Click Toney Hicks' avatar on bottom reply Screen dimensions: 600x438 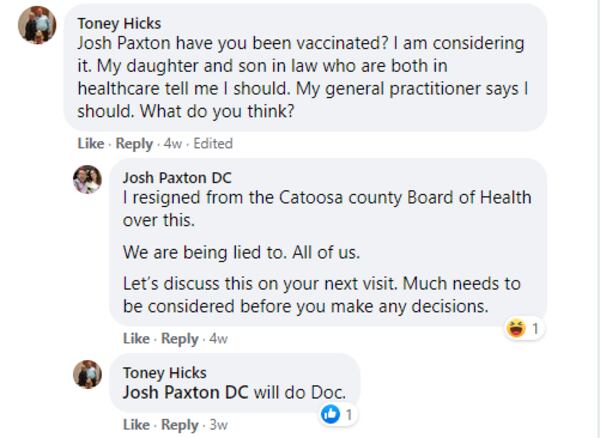pyautogui.click(x=88, y=374)
